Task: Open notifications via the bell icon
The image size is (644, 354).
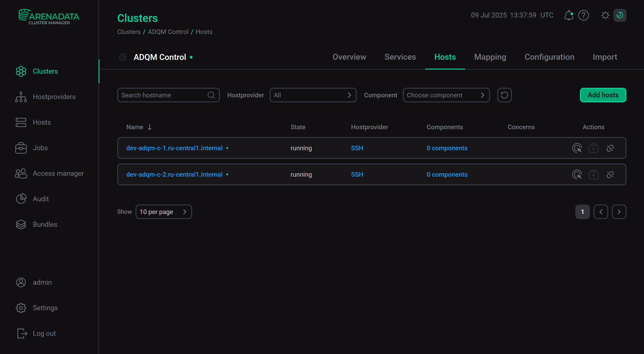Action: 569,15
